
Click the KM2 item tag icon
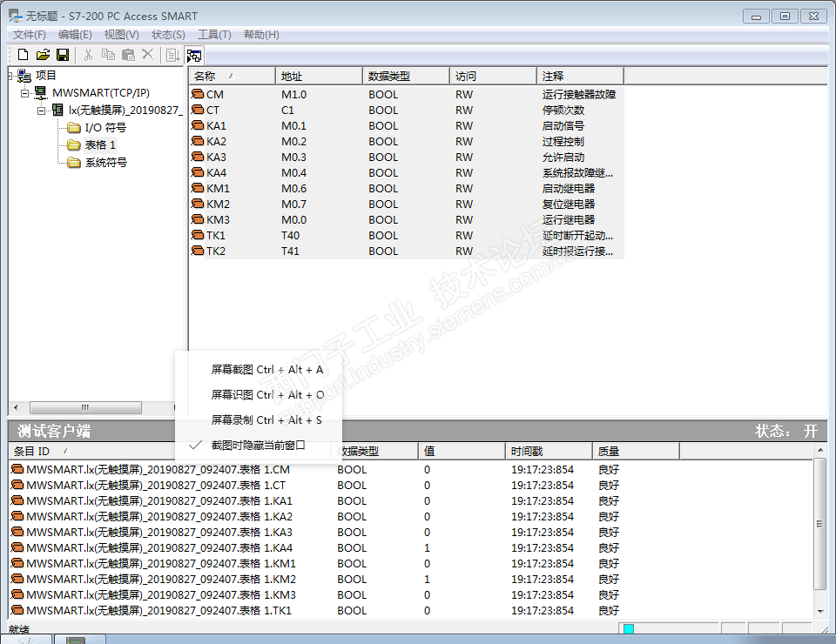(x=198, y=204)
